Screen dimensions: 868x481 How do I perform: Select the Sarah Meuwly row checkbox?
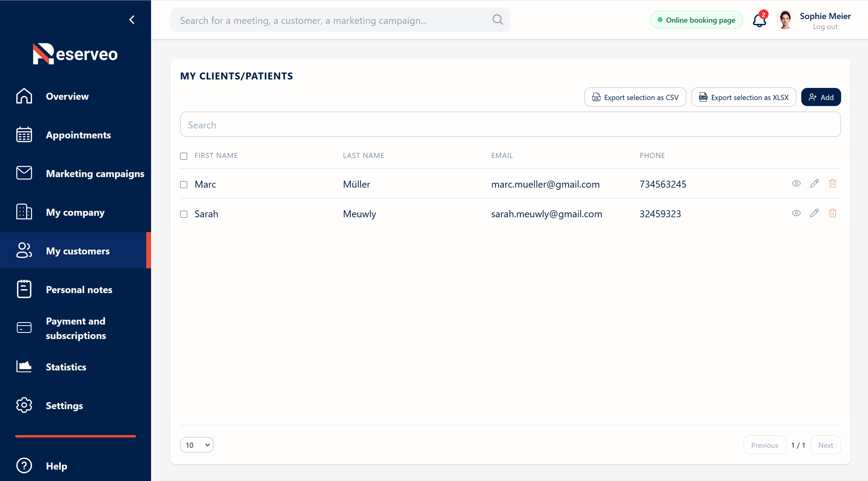coord(184,215)
